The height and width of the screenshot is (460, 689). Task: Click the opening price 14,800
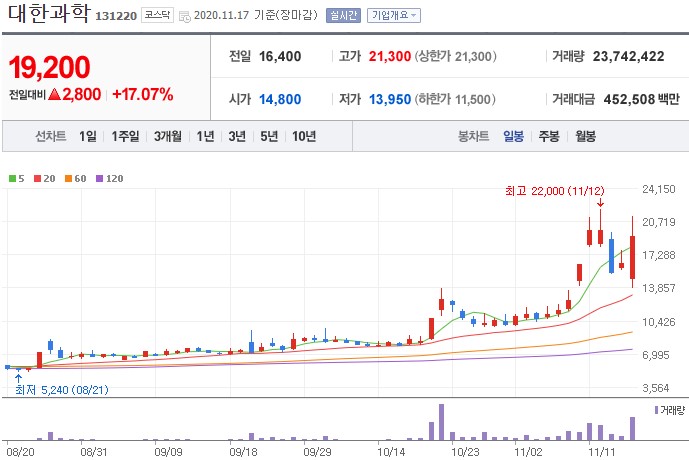(x=280, y=99)
